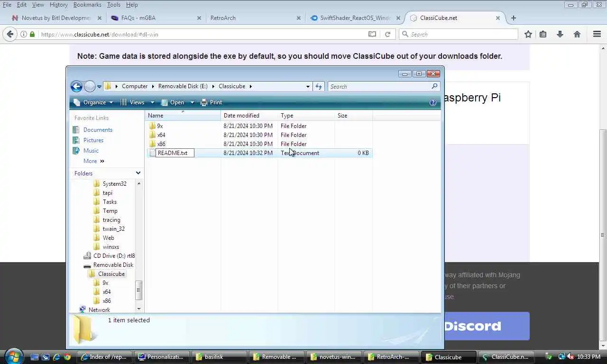The image size is (607, 364).
Task: Select Temp folder in tree
Action: tap(110, 211)
